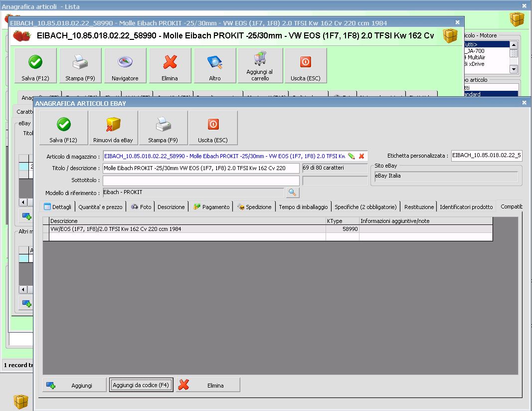532x411 pixels.
Task: Click Salva (F12) in the eBay article dialog
Action: [x=63, y=128]
